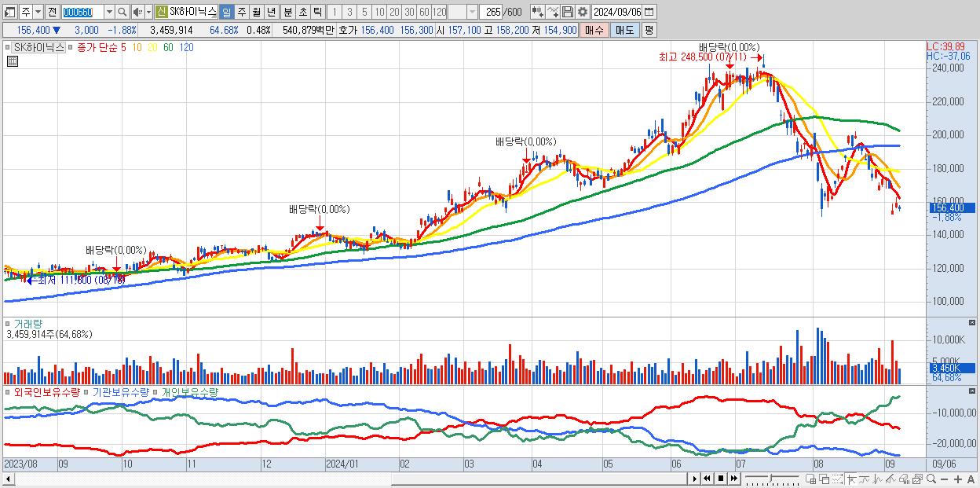This screenshot has width=980, height=488.
Task: Click the minus zoom-out icon
Action: pyautogui.click(x=944, y=479)
